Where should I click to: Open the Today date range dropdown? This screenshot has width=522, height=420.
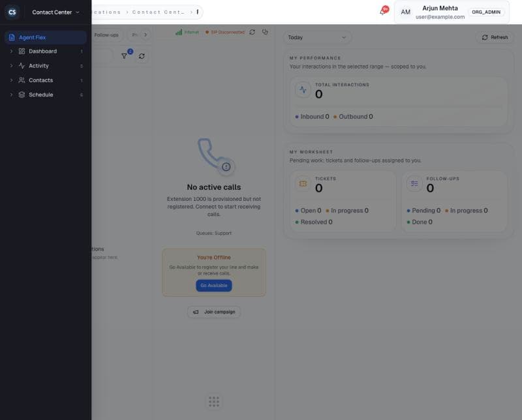pyautogui.click(x=317, y=38)
